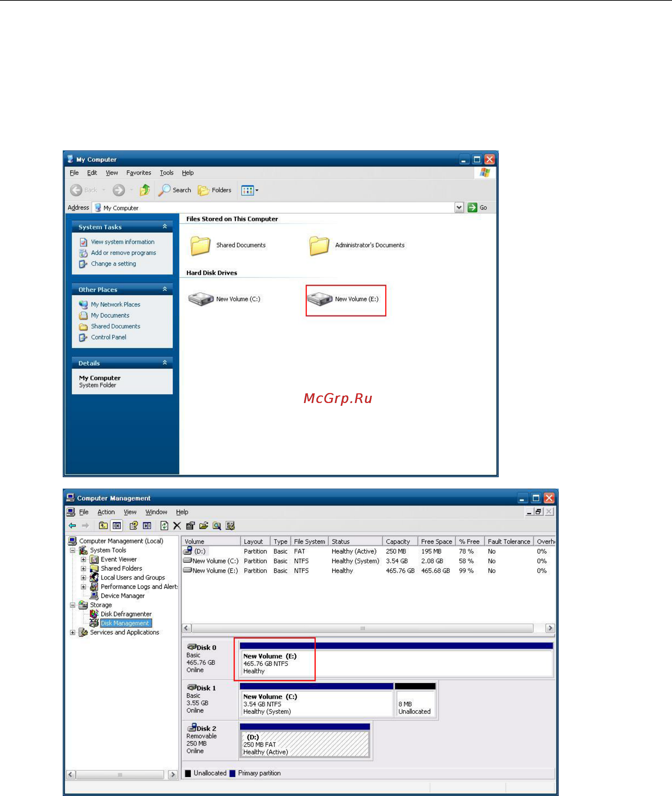Collapse the System Tasks panel

coord(165,226)
